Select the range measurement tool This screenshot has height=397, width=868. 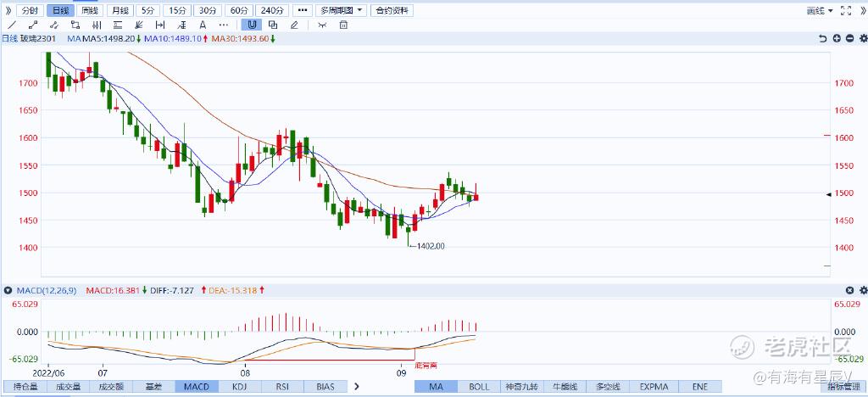click(160, 25)
